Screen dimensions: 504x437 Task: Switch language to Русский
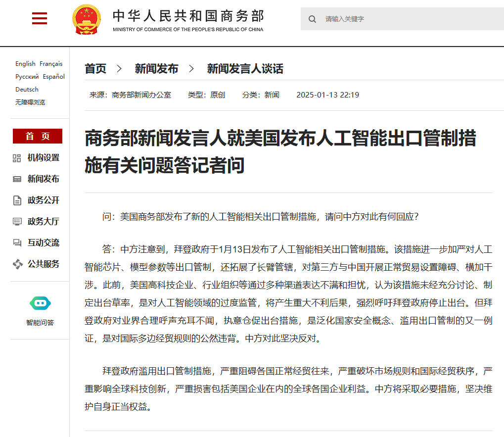27,77
